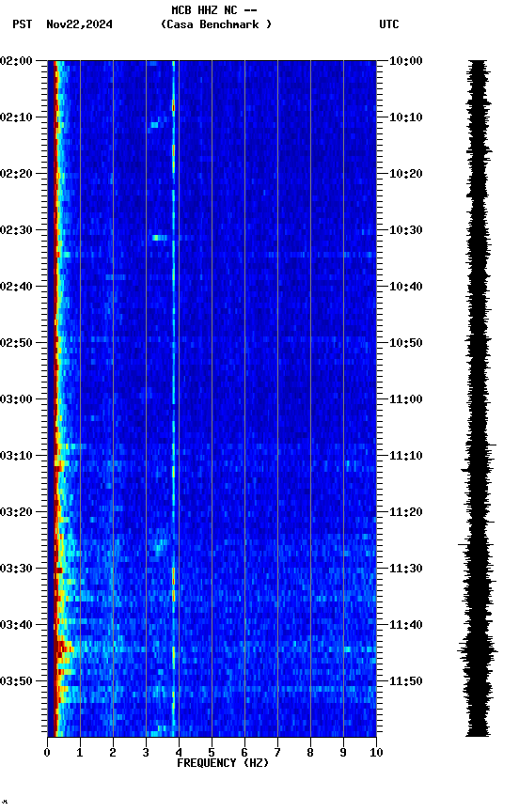Click the 03:40 PST time label

coord(16,625)
